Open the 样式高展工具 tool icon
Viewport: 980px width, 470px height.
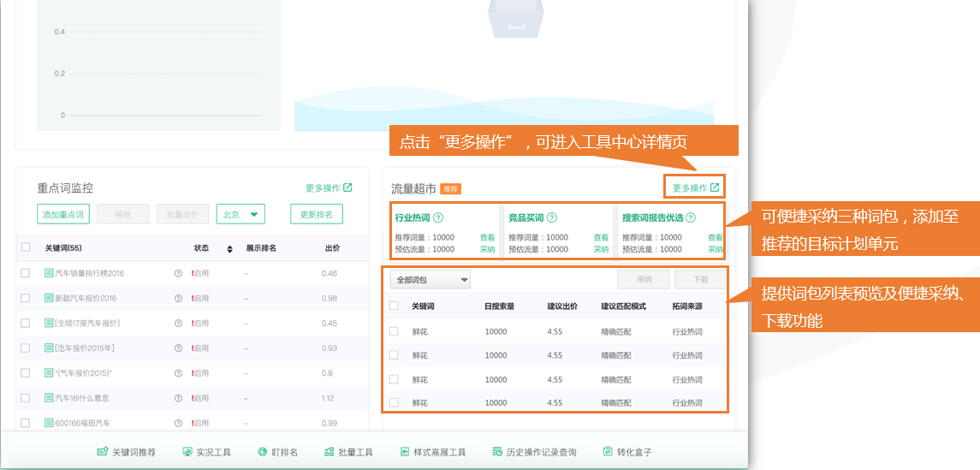click(404, 452)
